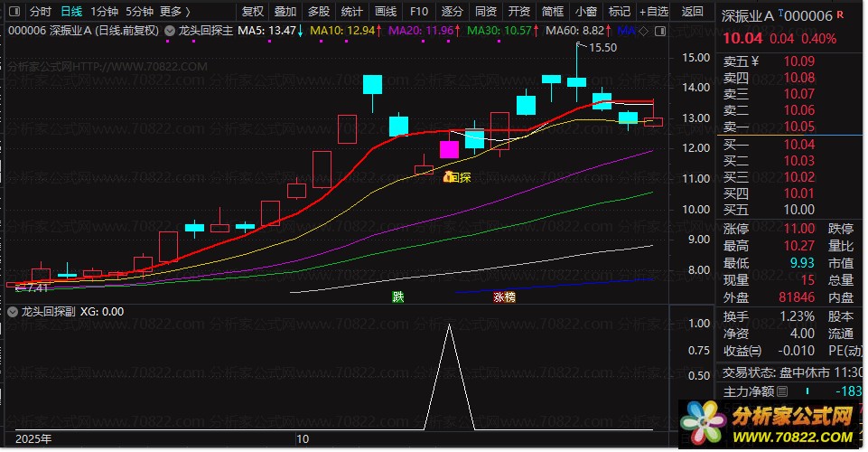The image size is (868, 452).
Task: Expand 更多 time period options
Action: click(174, 11)
